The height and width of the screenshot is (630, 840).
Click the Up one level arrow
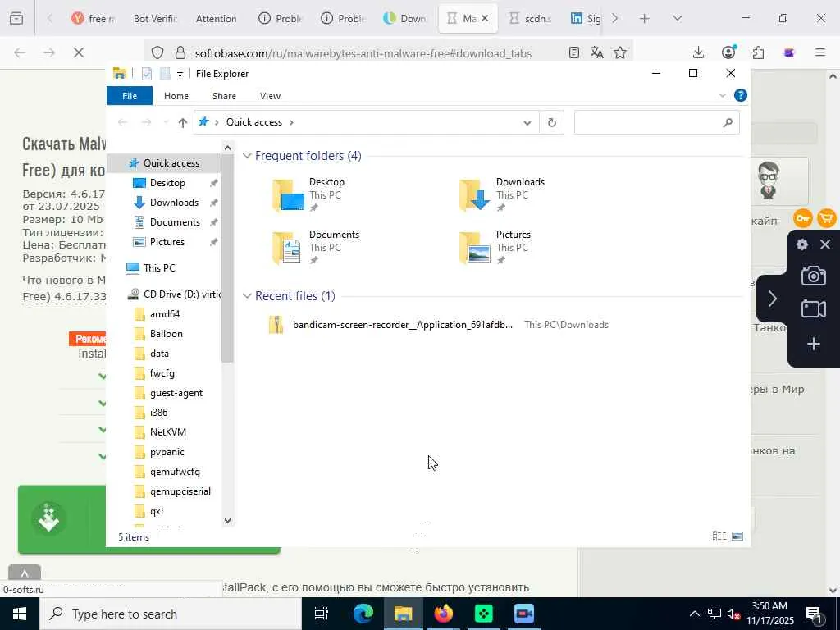[183, 123]
